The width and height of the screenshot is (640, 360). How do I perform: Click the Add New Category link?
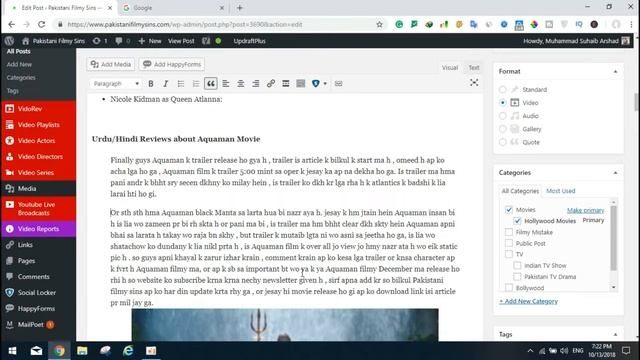point(528,301)
